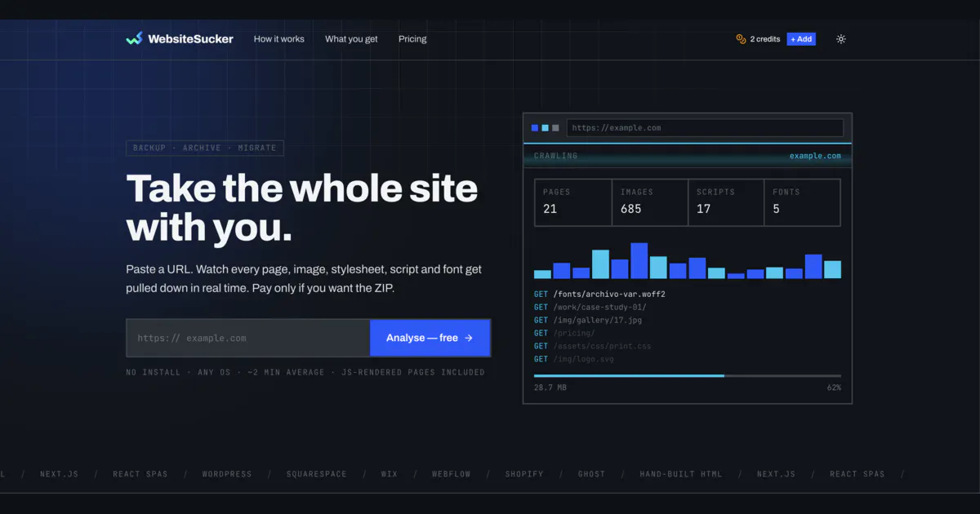The height and width of the screenshot is (514, 980).
Task: Click the /work/case-study-01/ log line
Action: 590,307
